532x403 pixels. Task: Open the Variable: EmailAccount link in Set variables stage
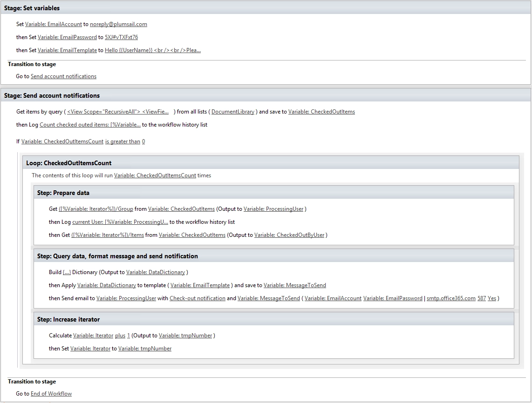coord(53,24)
